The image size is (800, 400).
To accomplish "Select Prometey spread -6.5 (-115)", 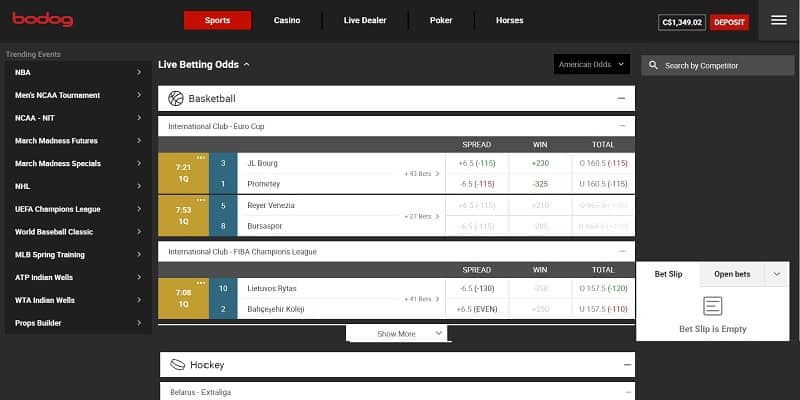I will click(477, 184).
